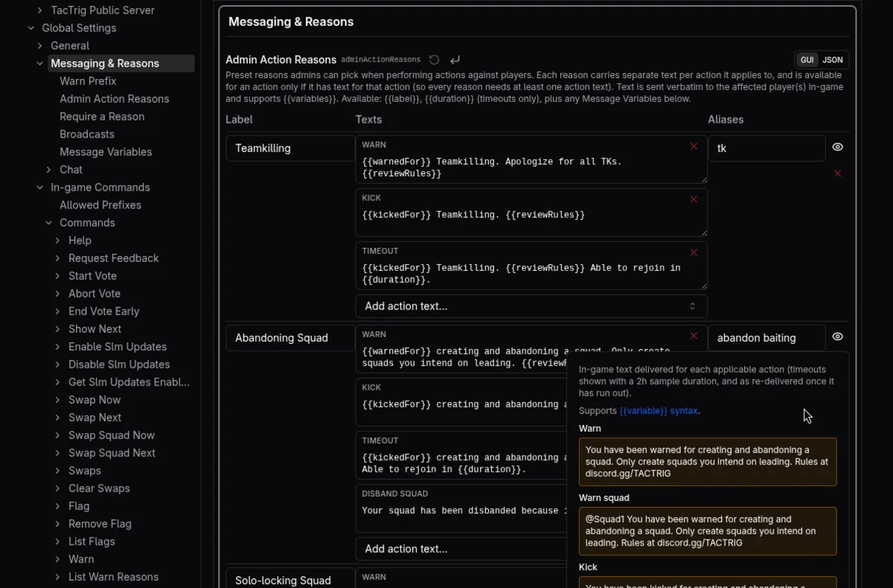Select List Flags command
The width and height of the screenshot is (893, 588).
click(x=92, y=542)
